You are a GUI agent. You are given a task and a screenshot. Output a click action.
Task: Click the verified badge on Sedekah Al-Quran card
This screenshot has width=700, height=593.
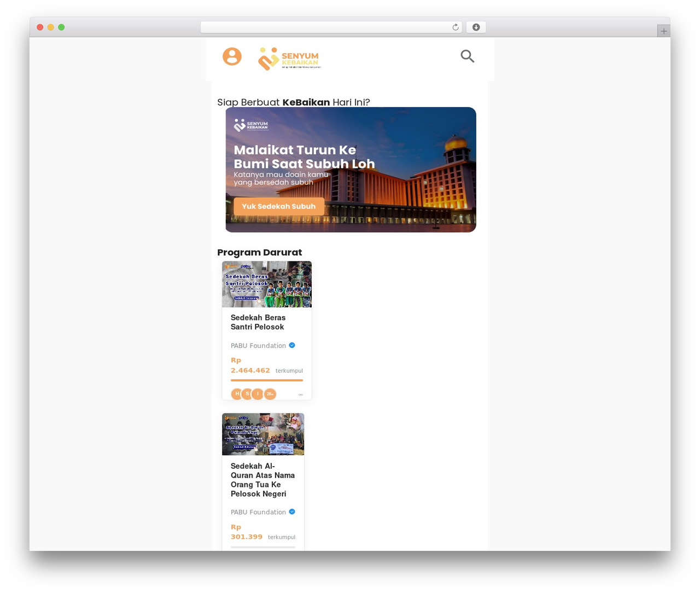pyautogui.click(x=292, y=512)
